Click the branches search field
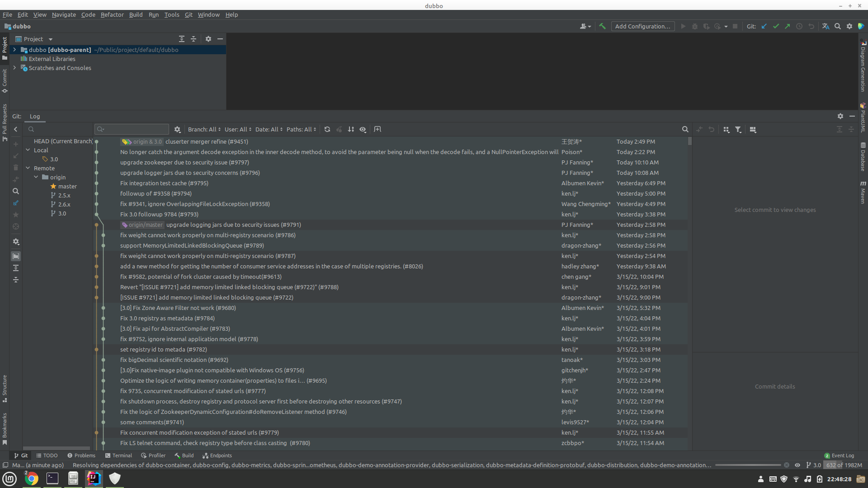Viewport: 868px width, 488px height. point(58,129)
